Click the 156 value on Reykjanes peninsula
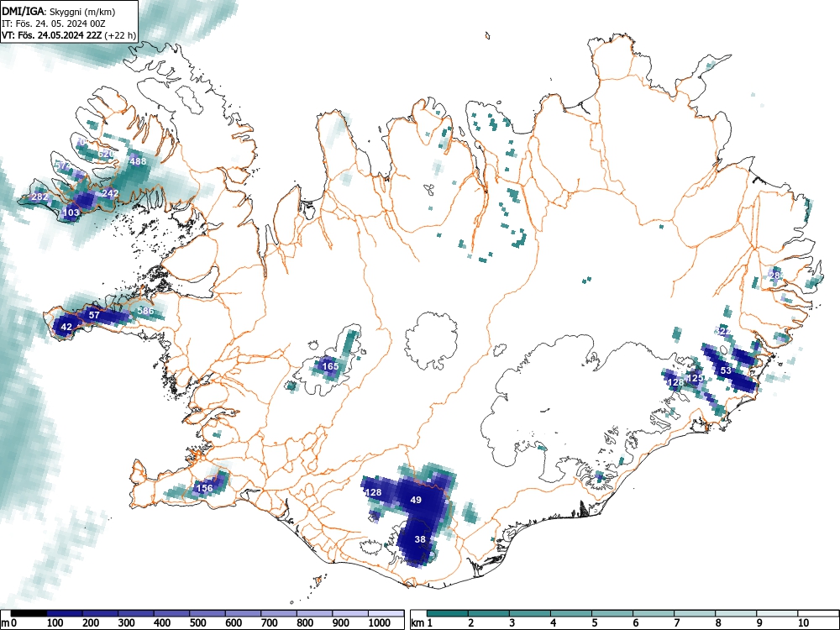The image size is (840, 630). [205, 488]
